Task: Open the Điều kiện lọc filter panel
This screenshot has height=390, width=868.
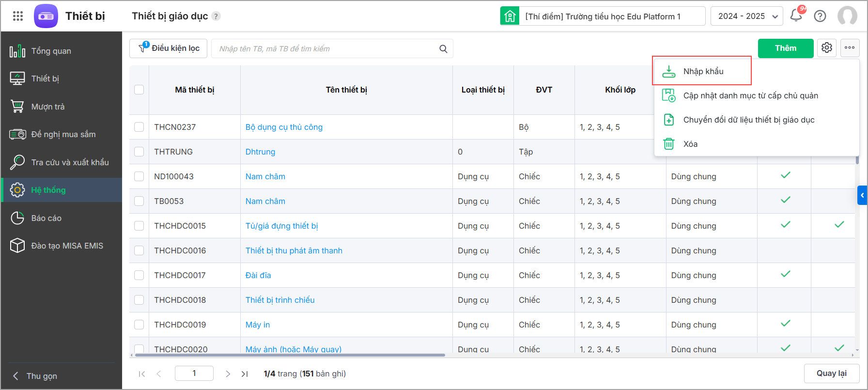Action: tap(169, 48)
